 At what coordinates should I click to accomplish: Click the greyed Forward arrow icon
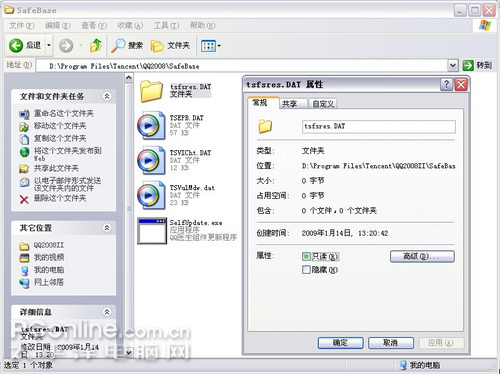(x=66, y=45)
